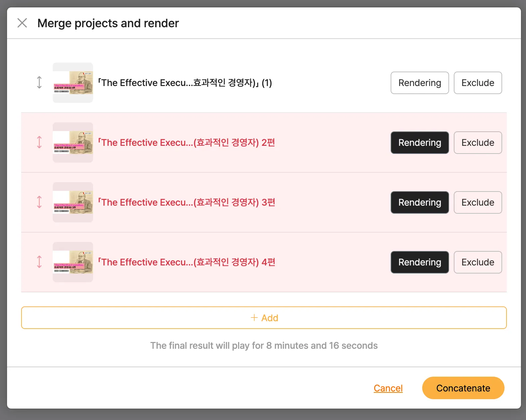Click reorder arrow icon for 2편 project
526x420 pixels.
click(39, 142)
